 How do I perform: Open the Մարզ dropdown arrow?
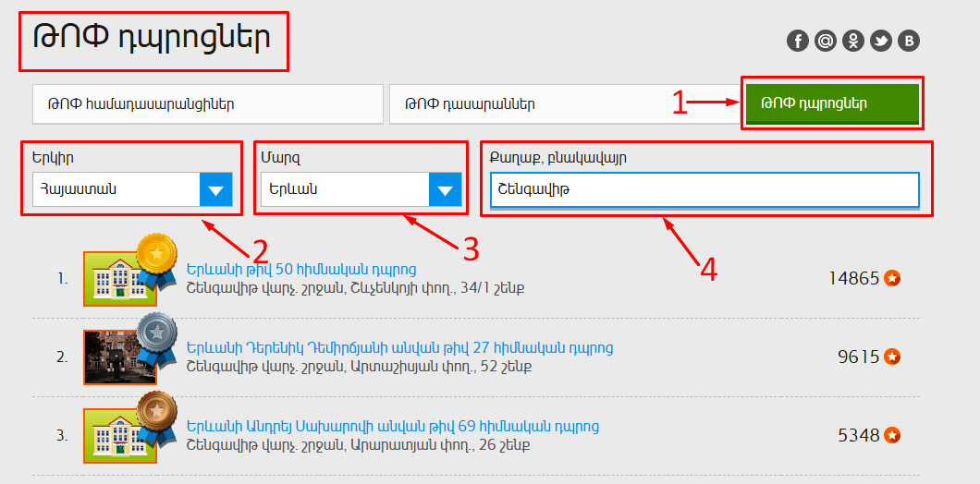point(445,189)
